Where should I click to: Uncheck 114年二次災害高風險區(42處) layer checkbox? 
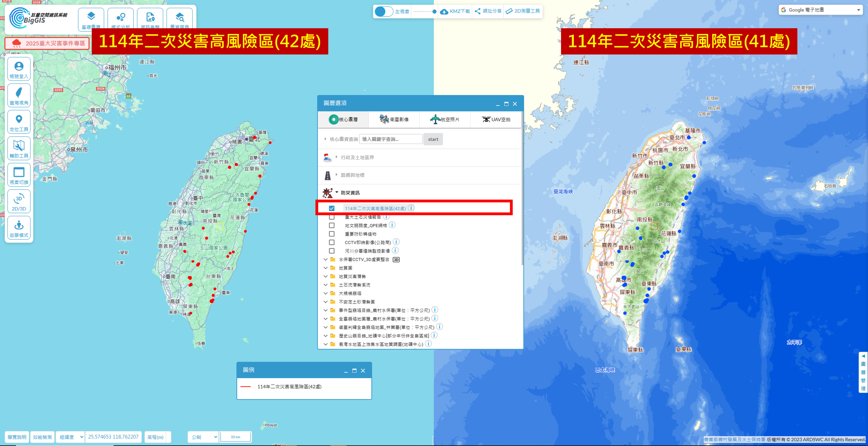[x=332, y=208]
